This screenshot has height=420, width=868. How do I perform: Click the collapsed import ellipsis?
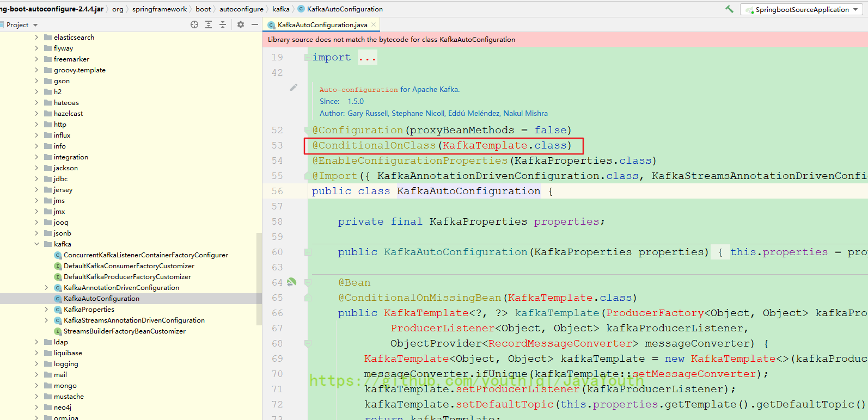pos(367,58)
